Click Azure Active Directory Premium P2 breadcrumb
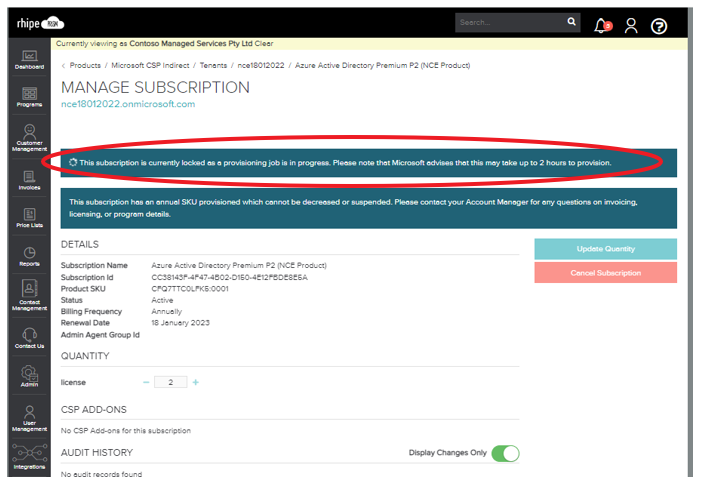 pyautogui.click(x=382, y=65)
